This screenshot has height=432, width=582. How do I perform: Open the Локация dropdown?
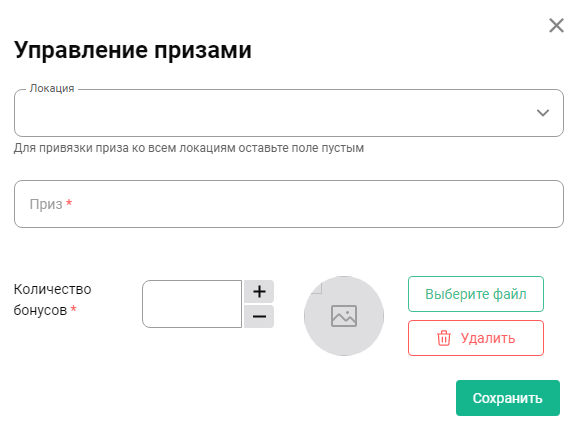coord(289,113)
